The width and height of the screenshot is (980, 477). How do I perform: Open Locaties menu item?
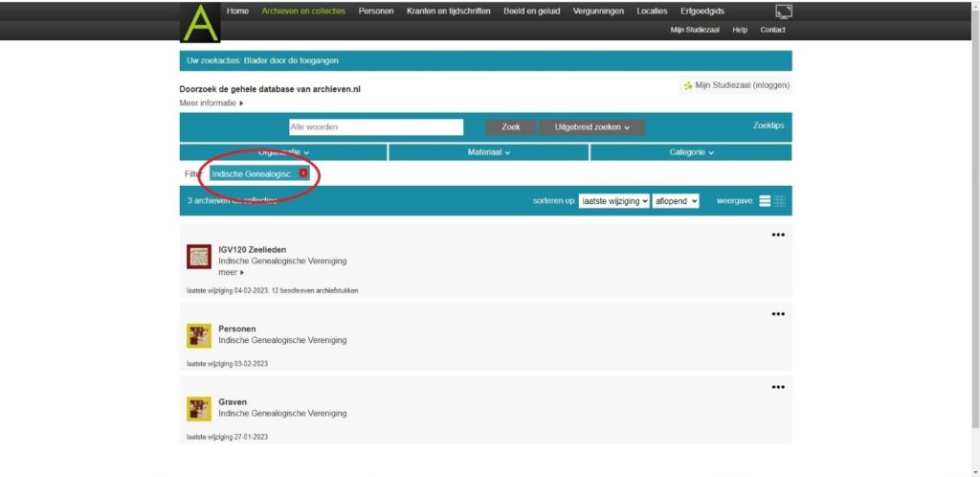[x=652, y=11]
